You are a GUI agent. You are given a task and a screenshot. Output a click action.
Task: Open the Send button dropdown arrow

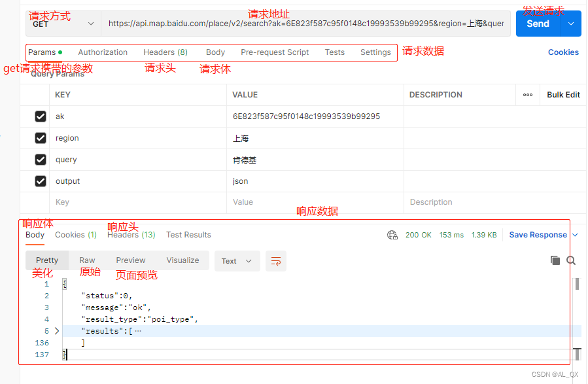571,24
